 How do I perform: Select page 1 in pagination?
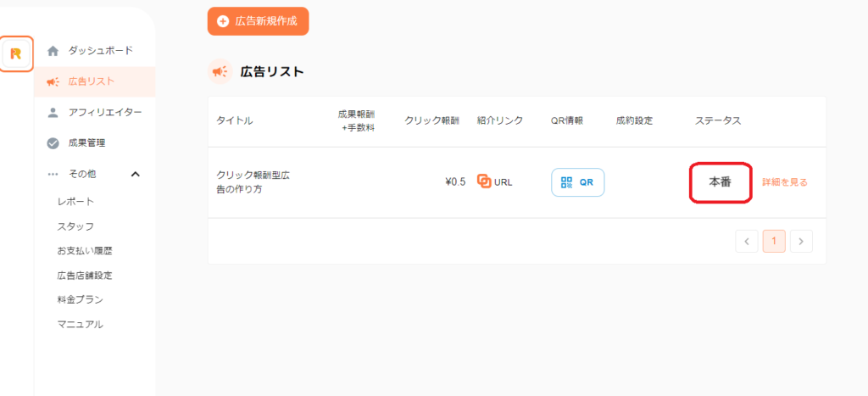click(x=774, y=241)
